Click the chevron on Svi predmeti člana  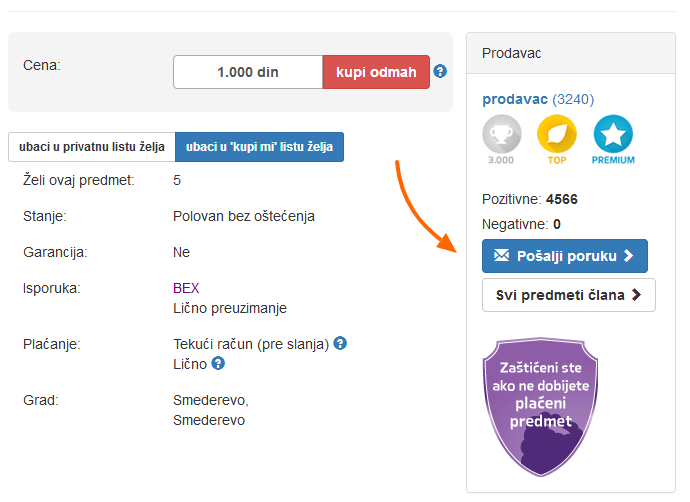(636, 295)
